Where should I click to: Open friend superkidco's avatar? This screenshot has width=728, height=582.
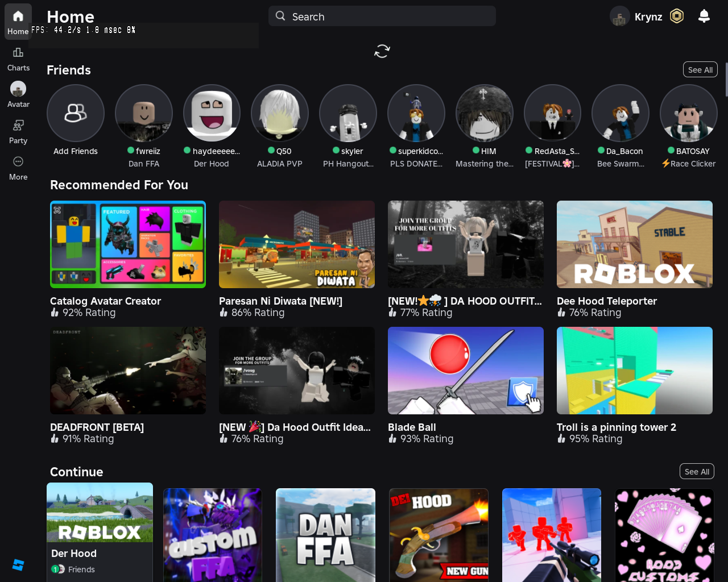coord(416,113)
